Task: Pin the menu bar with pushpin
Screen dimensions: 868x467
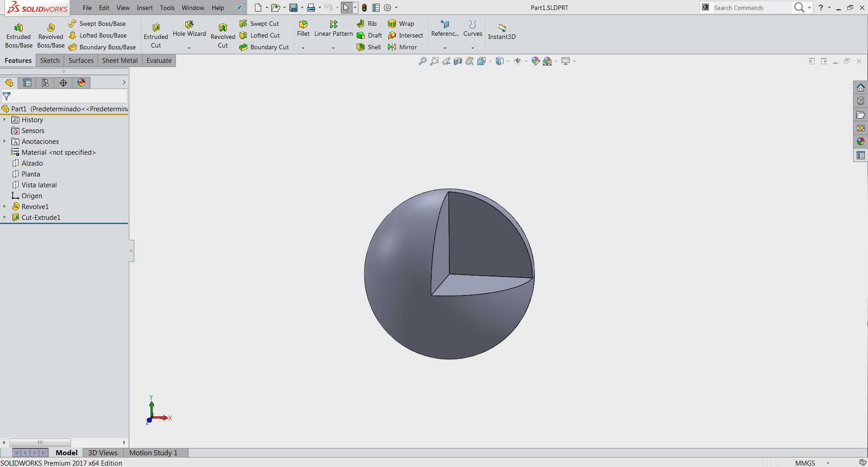Action: point(239,8)
